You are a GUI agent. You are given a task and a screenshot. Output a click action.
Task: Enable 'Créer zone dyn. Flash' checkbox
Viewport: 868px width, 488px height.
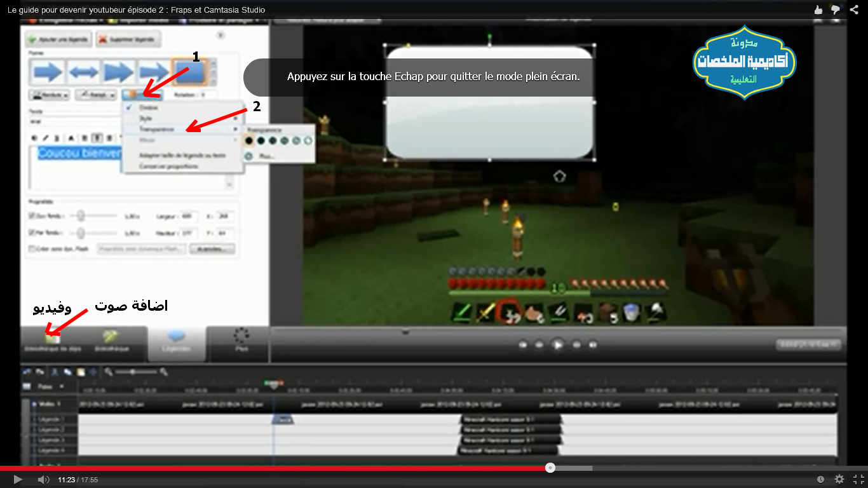[33, 249]
